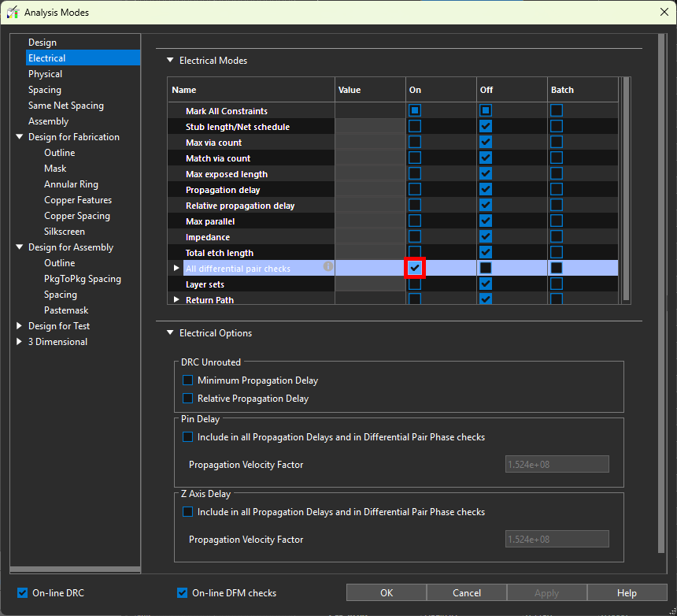Expand the All differential pair checks row
Image resolution: width=677 pixels, height=616 pixels.
[176, 269]
